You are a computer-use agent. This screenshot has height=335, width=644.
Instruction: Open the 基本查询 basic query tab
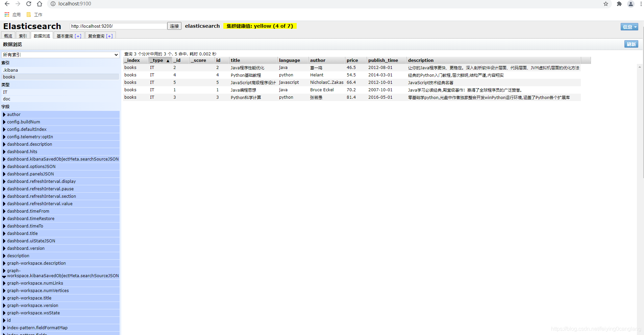tap(69, 36)
